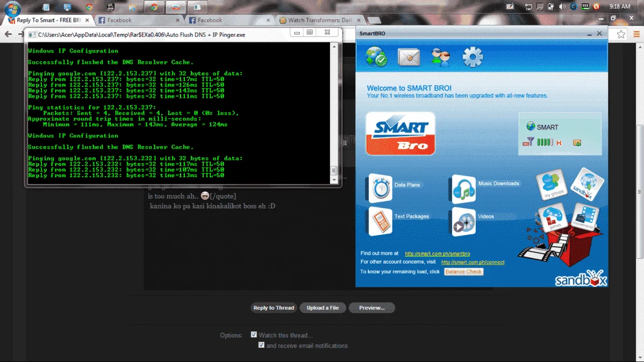Follow the smart.com.ph/connect link
The width and height of the screenshot is (644, 362).
473,262
